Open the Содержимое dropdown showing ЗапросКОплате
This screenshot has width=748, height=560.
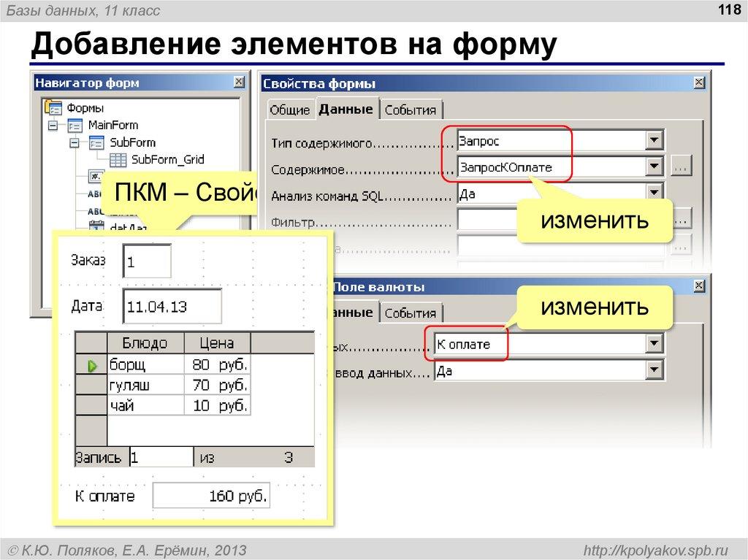(x=654, y=165)
